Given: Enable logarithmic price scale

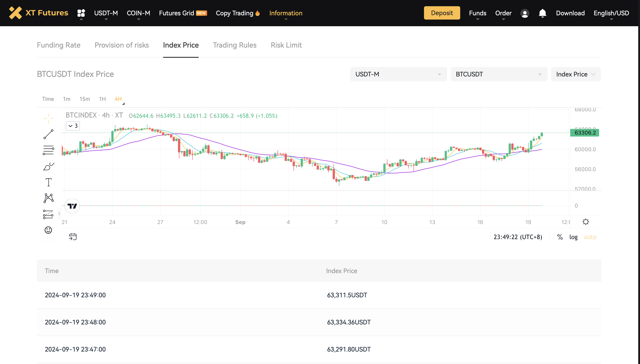Looking at the screenshot, I should click(x=573, y=237).
